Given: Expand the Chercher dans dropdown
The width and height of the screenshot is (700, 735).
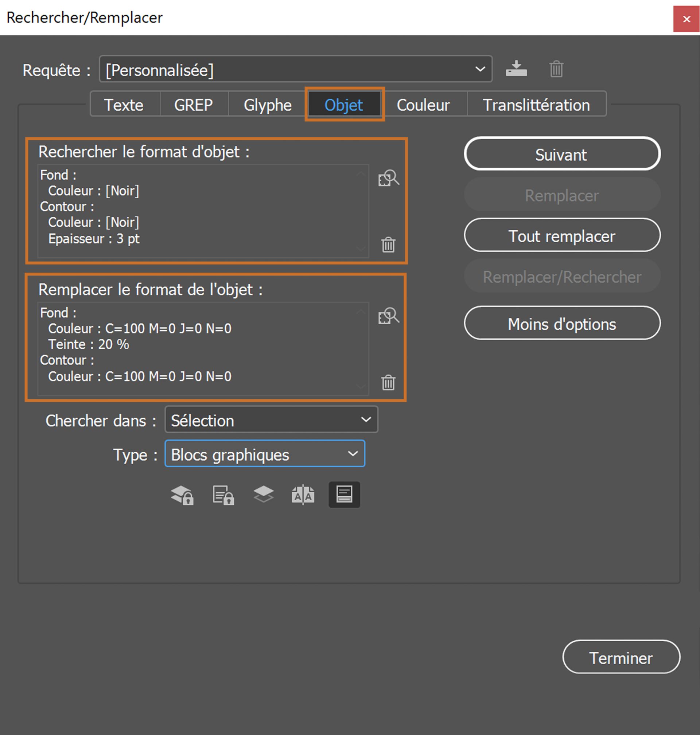Looking at the screenshot, I should coord(271,420).
